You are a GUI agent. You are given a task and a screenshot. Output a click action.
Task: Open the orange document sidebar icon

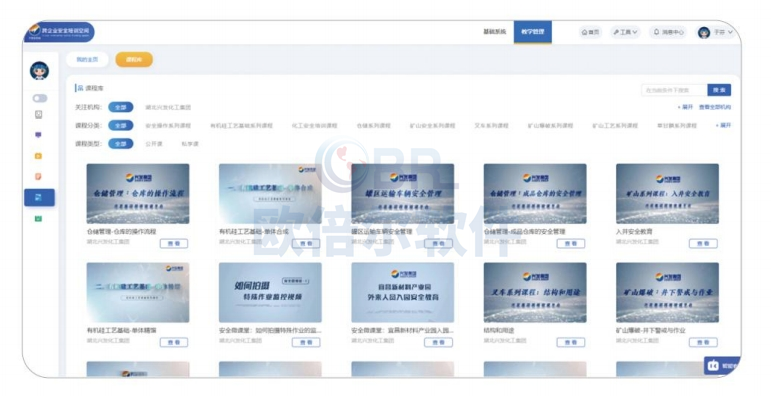(x=38, y=177)
